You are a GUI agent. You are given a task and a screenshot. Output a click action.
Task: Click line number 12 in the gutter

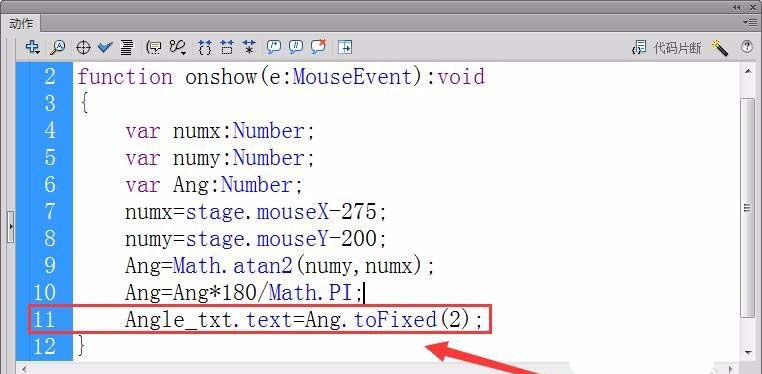click(44, 346)
